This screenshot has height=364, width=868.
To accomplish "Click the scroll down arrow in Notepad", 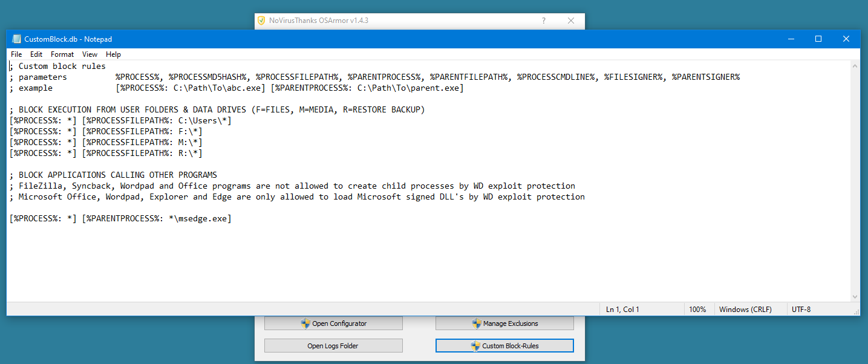I will click(x=855, y=297).
